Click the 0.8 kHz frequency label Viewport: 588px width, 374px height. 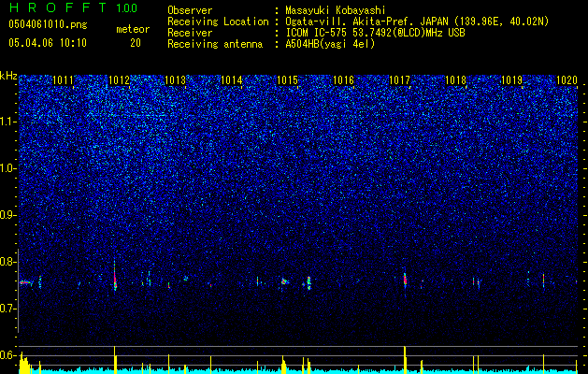click(x=8, y=262)
